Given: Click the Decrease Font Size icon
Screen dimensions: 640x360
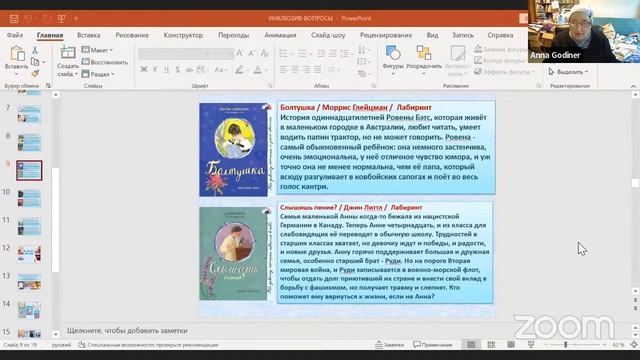Looking at the screenshot, I should point(252,53).
